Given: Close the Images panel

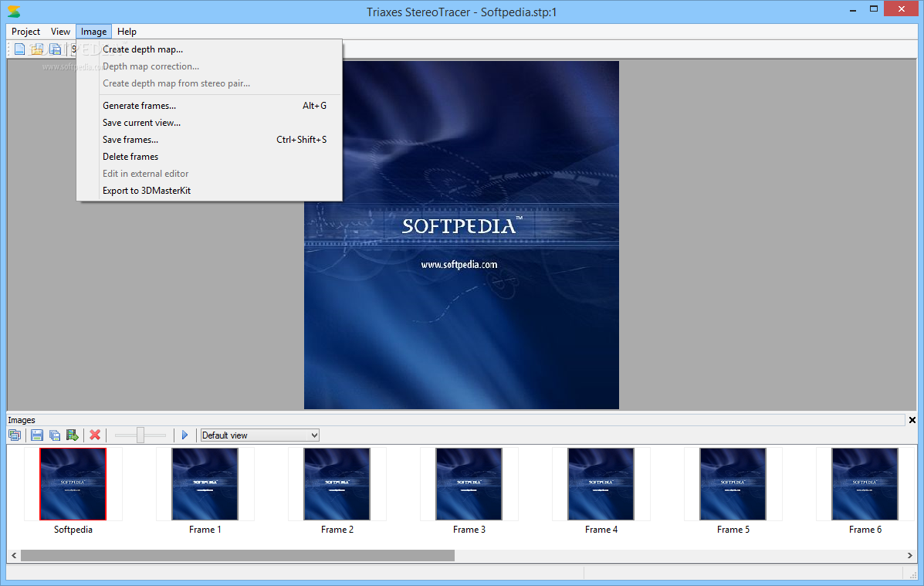Looking at the screenshot, I should tap(912, 420).
